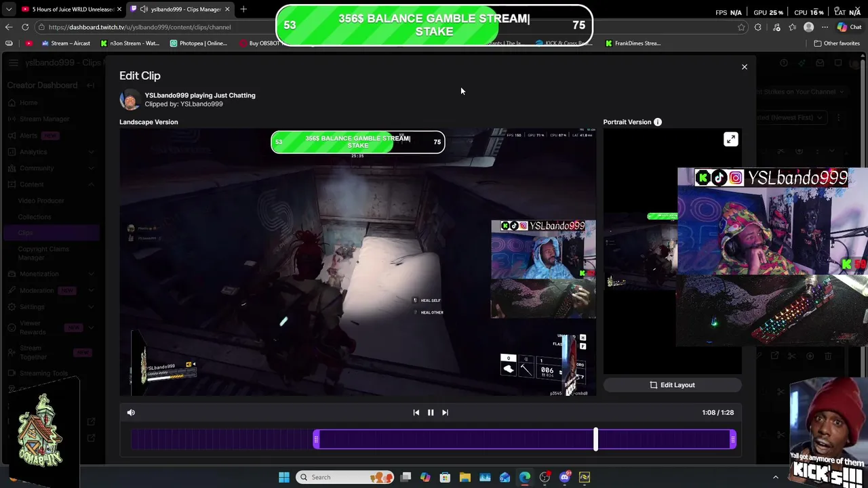Close the Edit Clip dialog
The height and width of the screenshot is (488, 868).
[x=744, y=67]
